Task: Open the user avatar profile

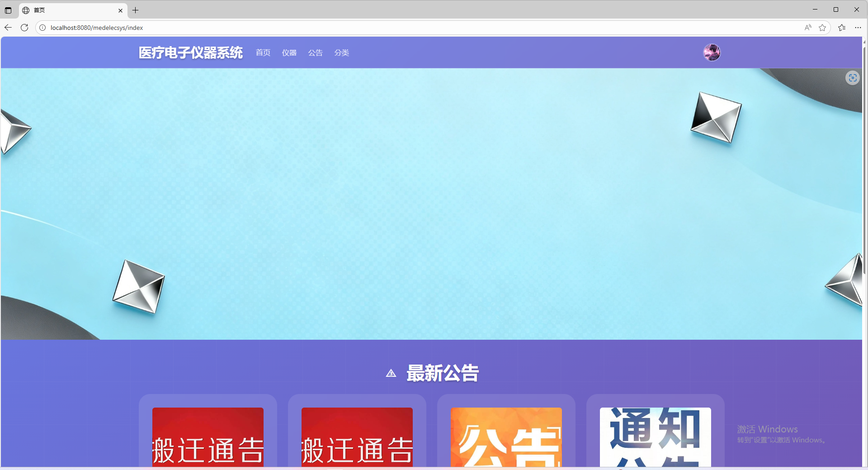Action: point(712,52)
